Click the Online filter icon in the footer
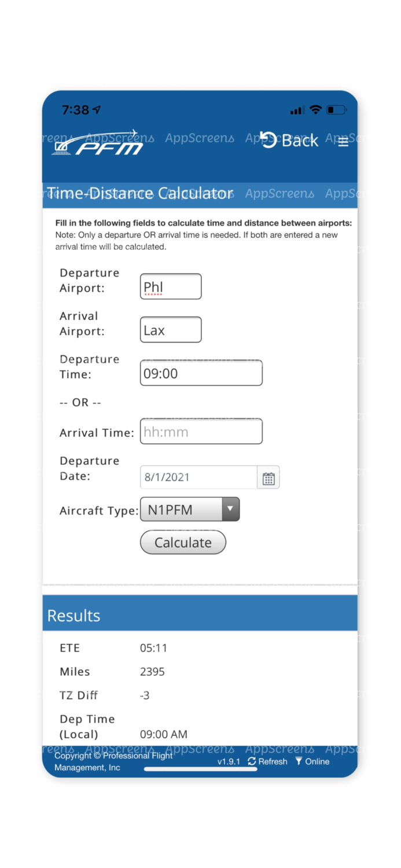 (299, 762)
